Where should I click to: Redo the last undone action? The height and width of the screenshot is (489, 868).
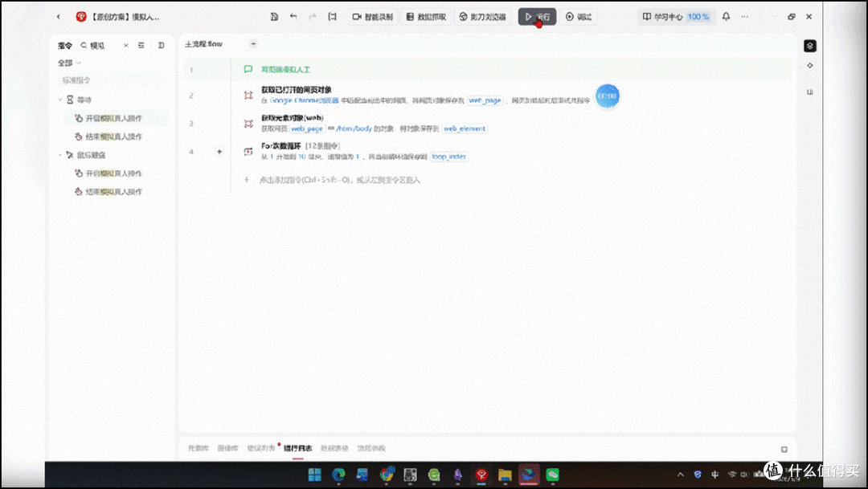[312, 17]
